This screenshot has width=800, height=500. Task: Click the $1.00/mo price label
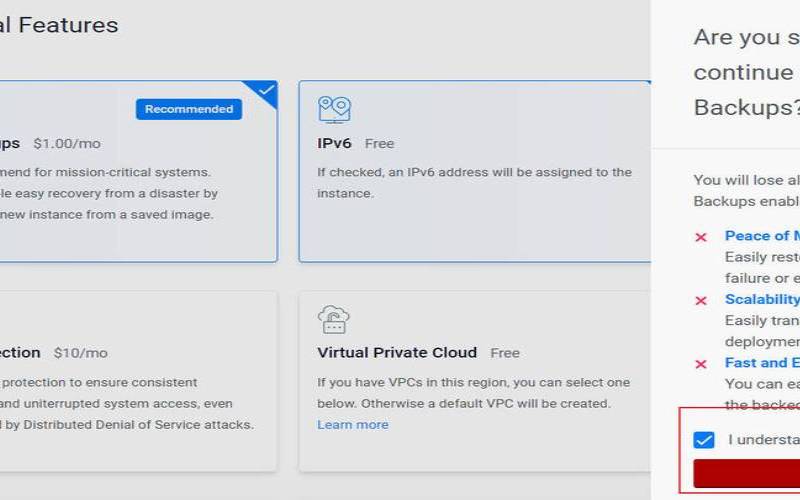pyautogui.click(x=67, y=143)
